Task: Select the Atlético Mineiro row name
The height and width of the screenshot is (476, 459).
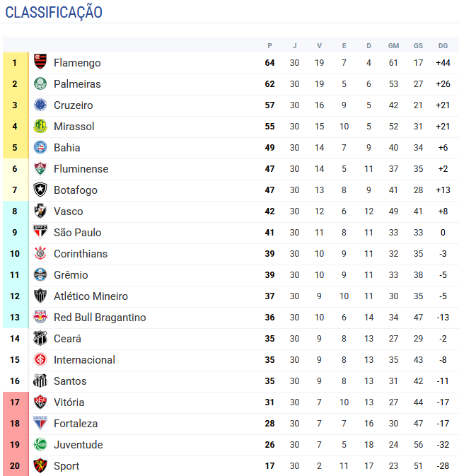Action: 91,296
